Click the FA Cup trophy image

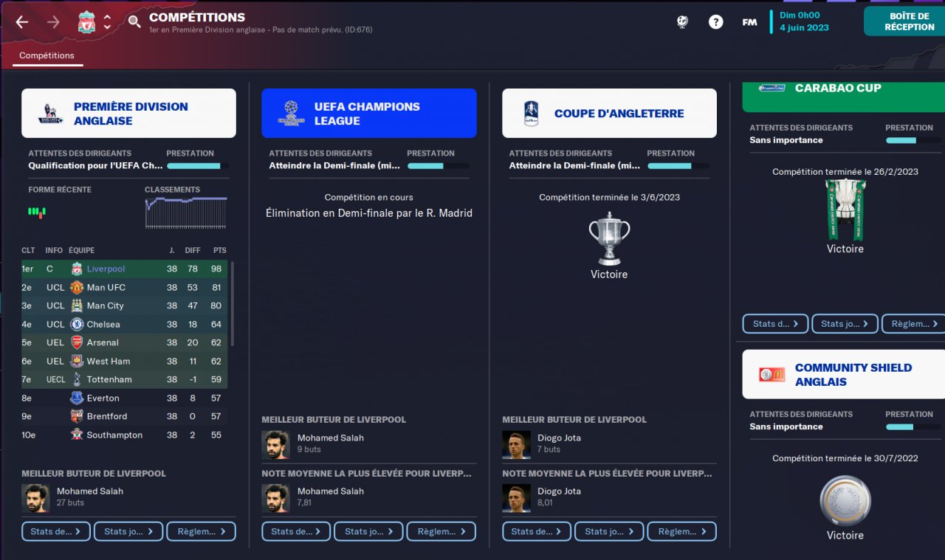[609, 238]
